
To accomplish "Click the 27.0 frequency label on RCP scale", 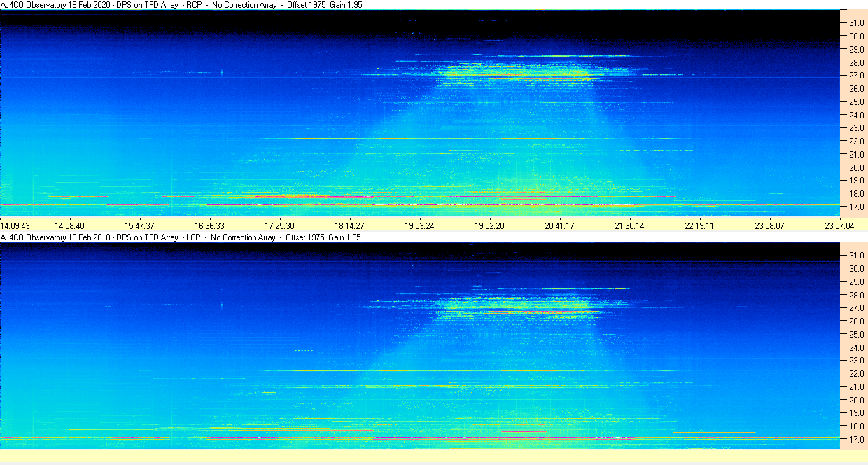I will (x=857, y=76).
